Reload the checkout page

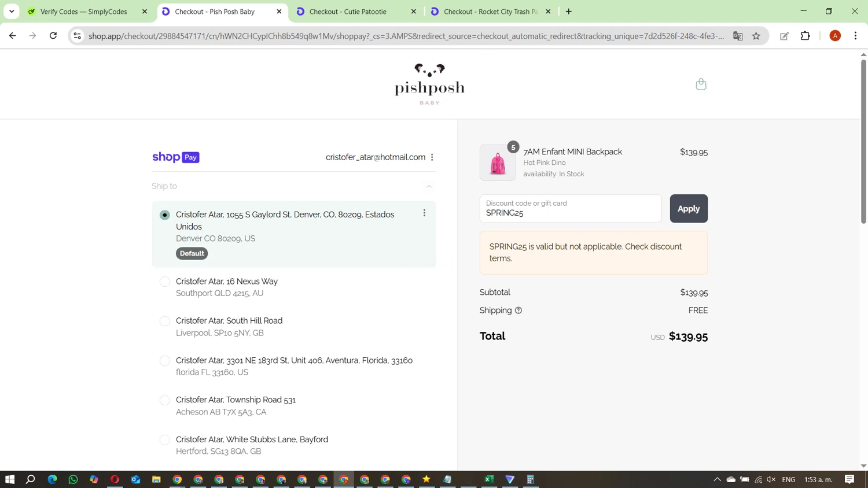pos(53,36)
